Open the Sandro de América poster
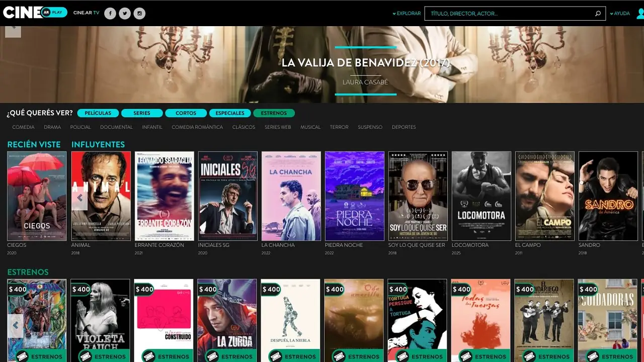644x362 pixels. (x=608, y=196)
